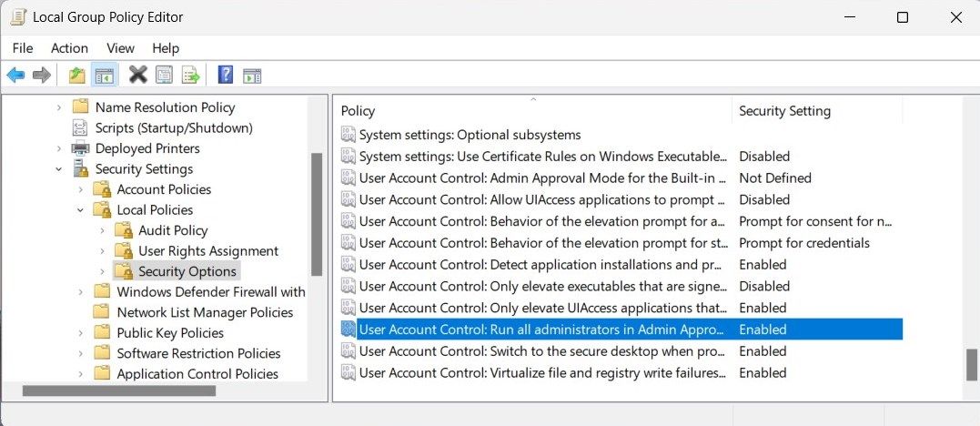Screen dimensions: 980x426
Task: Sort by the Policy column header
Action: pyautogui.click(x=531, y=111)
